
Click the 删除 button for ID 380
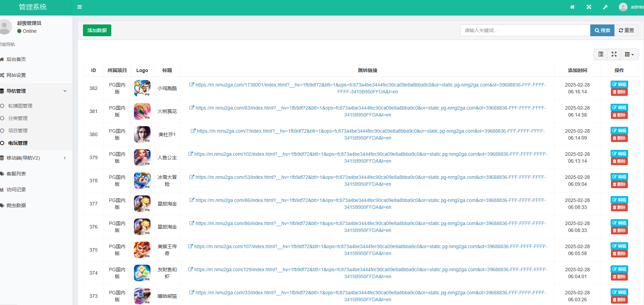[619, 138]
